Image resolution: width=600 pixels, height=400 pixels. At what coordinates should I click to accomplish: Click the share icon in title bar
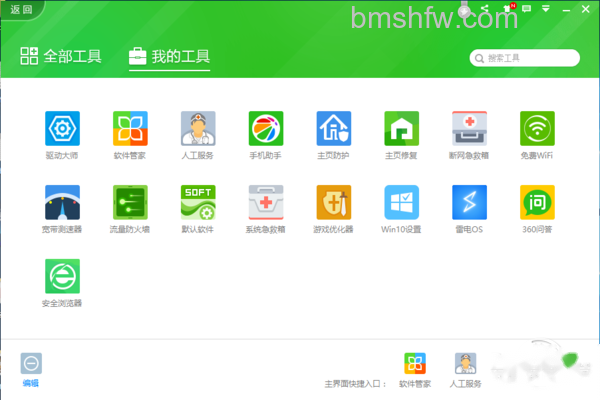[485, 8]
